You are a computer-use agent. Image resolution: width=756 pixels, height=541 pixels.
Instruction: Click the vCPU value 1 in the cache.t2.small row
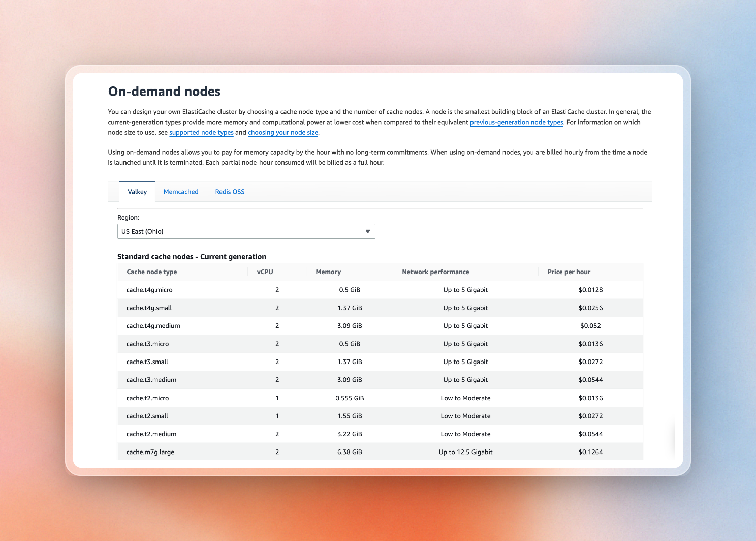click(277, 416)
